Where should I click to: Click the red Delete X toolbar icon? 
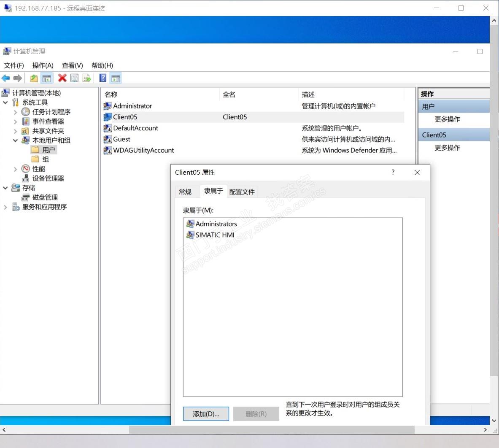[62, 78]
